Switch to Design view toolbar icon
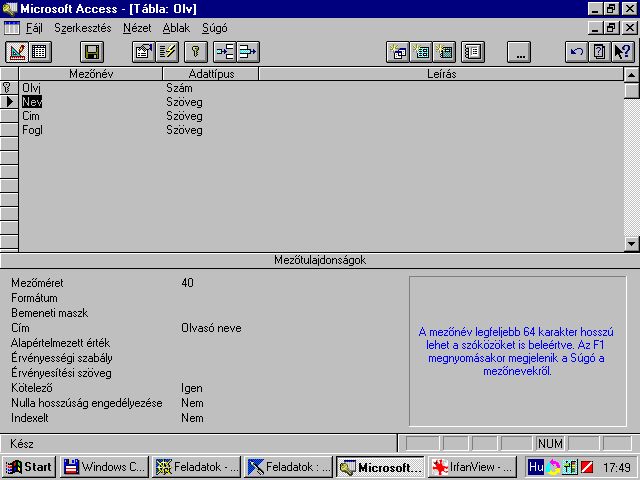 tap(17, 52)
